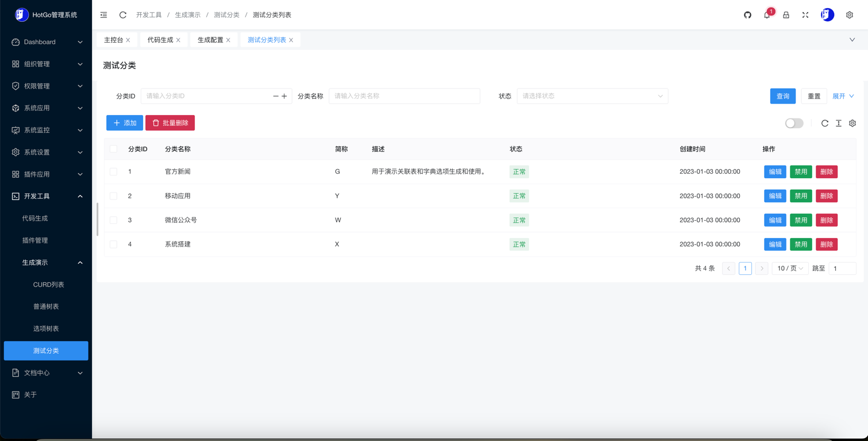The width and height of the screenshot is (868, 441).
Task: Click 编辑 for 移动应用 row
Action: pyautogui.click(x=775, y=196)
